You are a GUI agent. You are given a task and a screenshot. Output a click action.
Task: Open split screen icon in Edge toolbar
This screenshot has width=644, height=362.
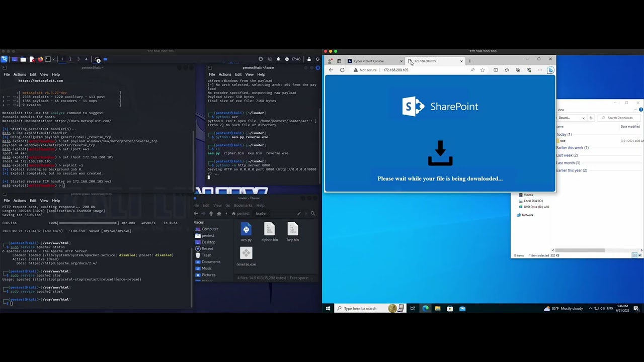[x=496, y=70]
